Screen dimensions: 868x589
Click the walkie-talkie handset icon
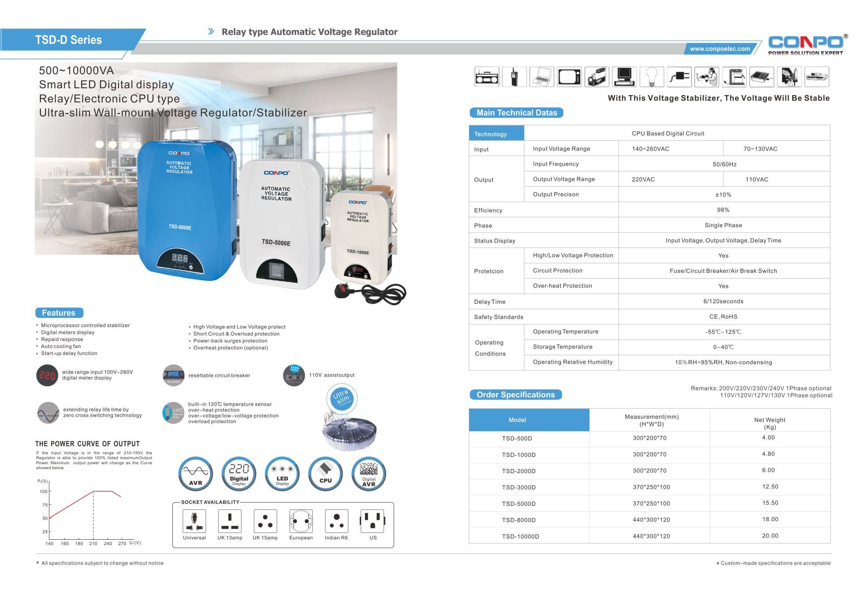click(x=514, y=76)
